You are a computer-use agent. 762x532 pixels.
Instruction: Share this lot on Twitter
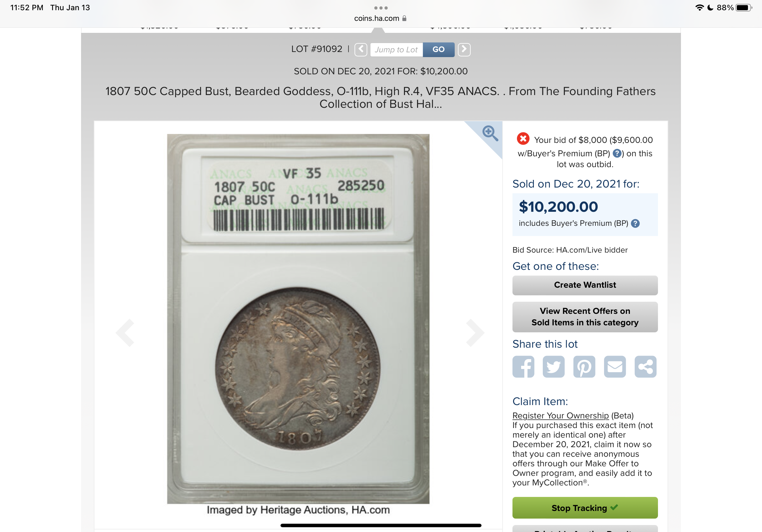pos(554,366)
